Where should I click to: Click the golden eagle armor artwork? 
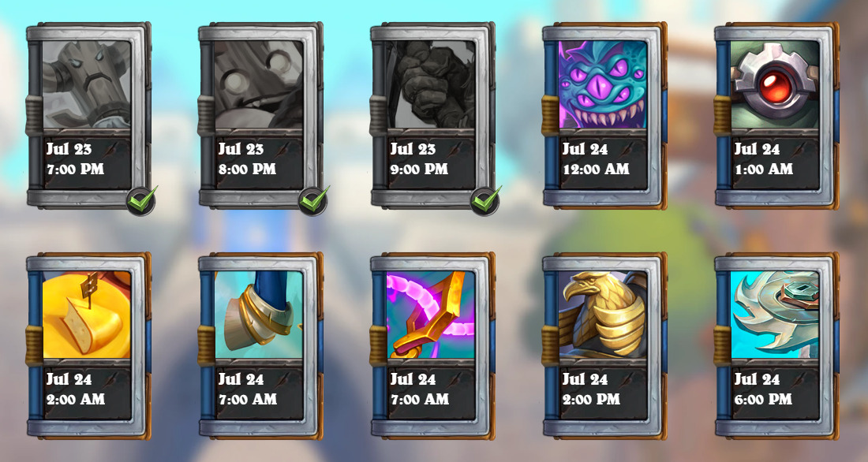point(603,315)
